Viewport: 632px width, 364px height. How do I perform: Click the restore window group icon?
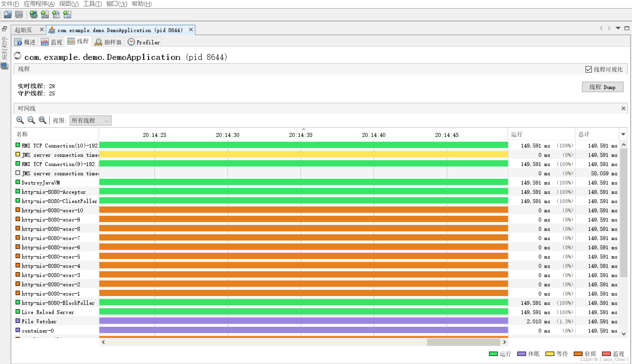(4, 29)
